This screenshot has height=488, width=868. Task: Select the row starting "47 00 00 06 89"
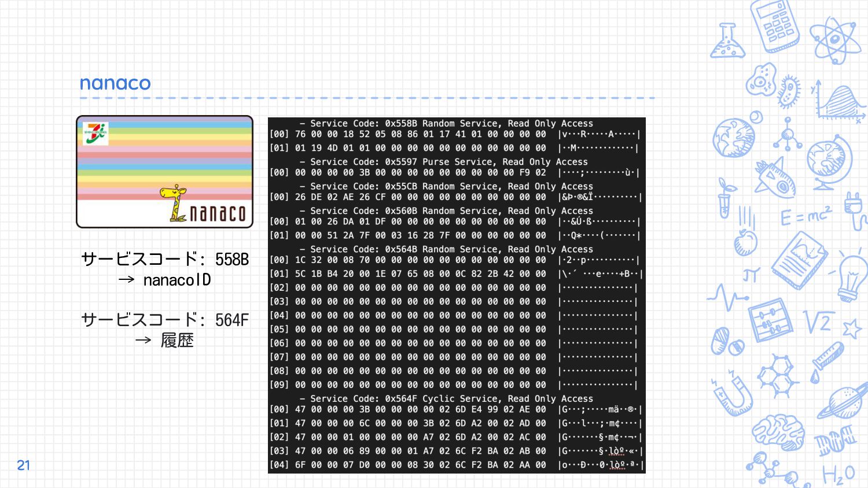(x=455, y=451)
